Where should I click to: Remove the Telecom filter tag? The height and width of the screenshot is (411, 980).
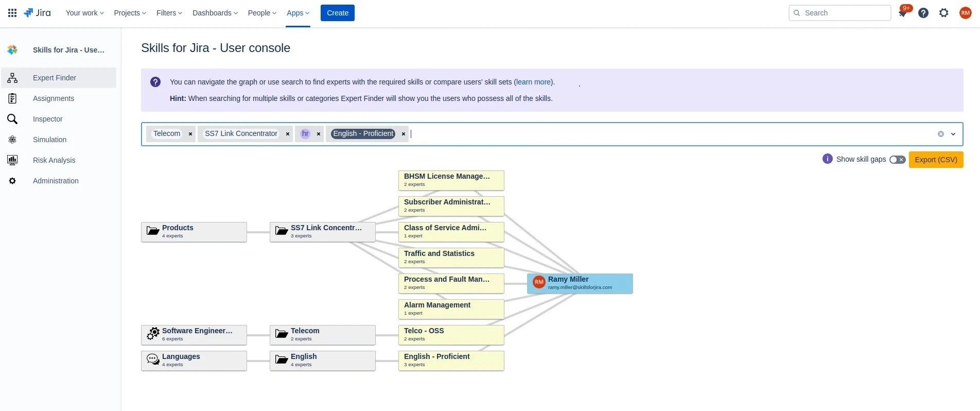pyautogui.click(x=190, y=134)
